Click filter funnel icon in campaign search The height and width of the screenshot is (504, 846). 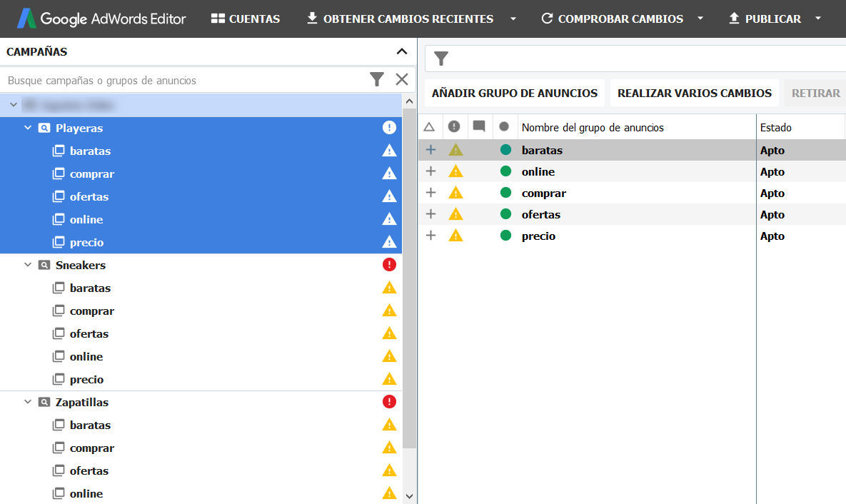tap(377, 80)
